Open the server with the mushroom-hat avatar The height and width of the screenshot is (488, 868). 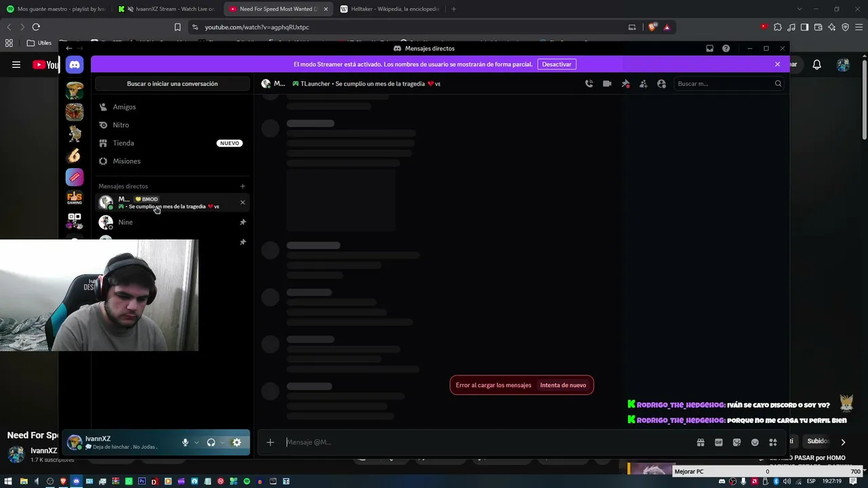point(75,90)
